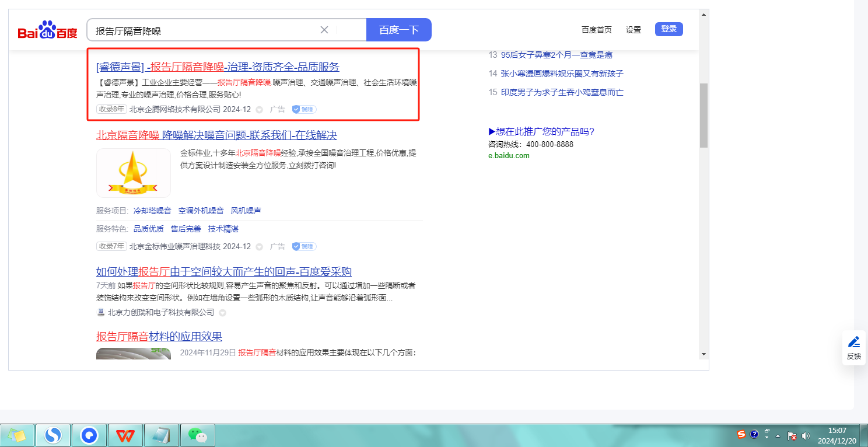The height and width of the screenshot is (447, 868).
Task: Open 百度首页 in top navigation
Action: click(597, 30)
